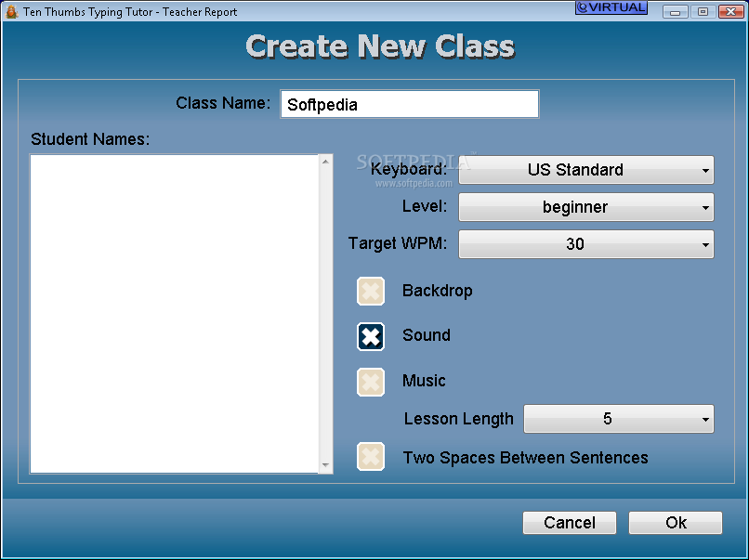Enable the Music checkbox
Image resolution: width=749 pixels, height=560 pixels.
pos(371,382)
